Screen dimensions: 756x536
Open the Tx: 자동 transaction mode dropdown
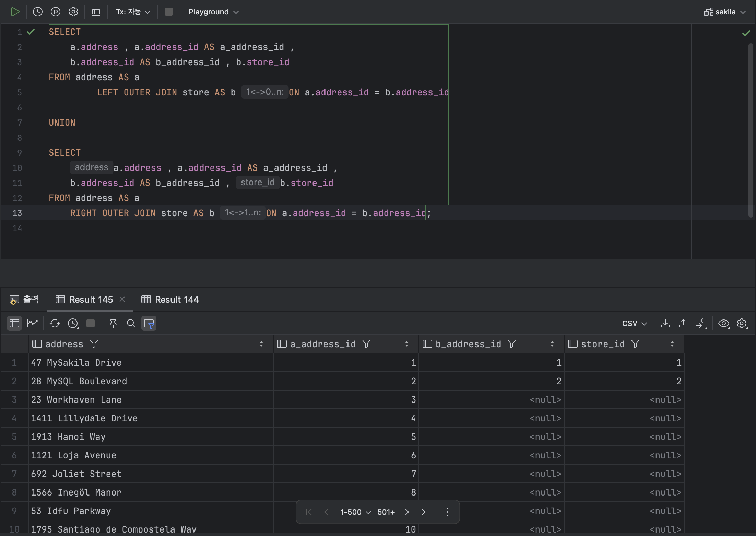click(133, 12)
